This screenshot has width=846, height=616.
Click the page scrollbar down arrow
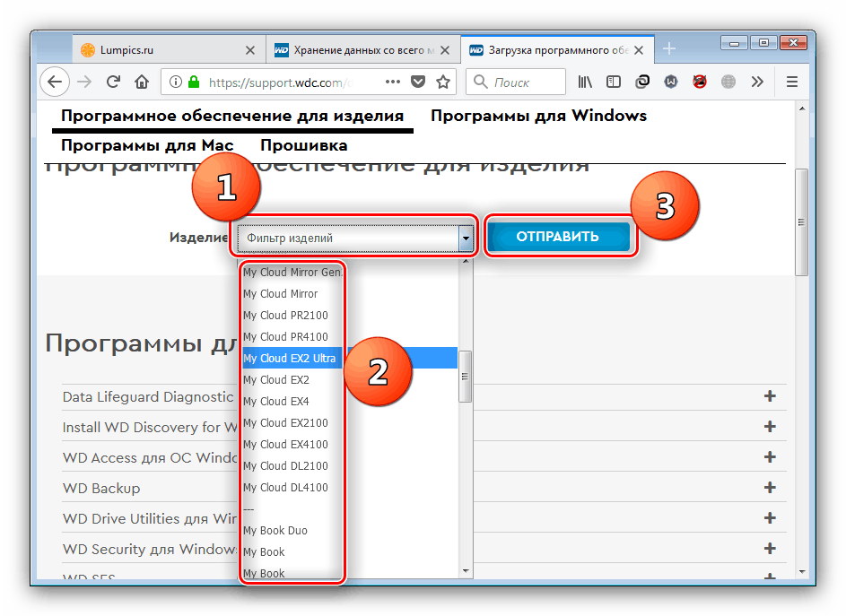[802, 572]
